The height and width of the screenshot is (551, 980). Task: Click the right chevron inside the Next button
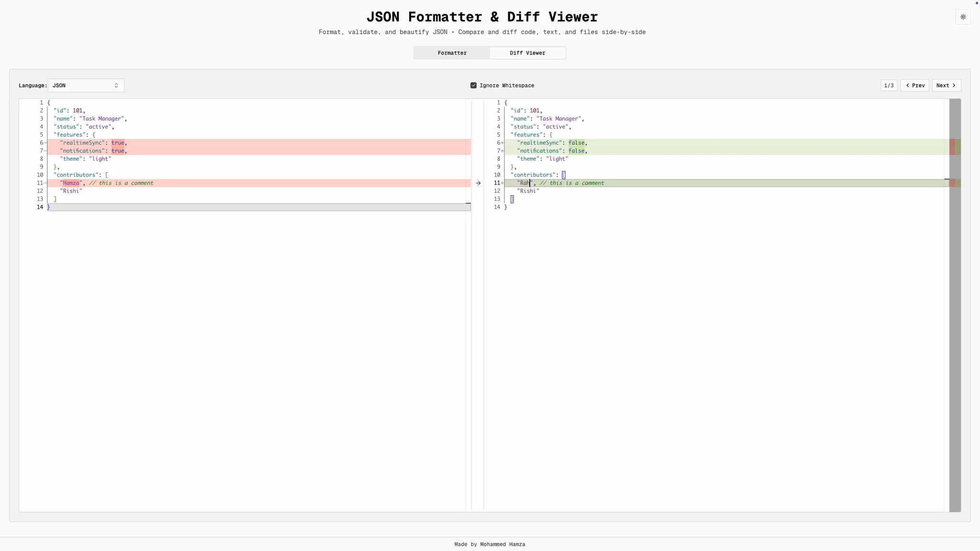(954, 85)
